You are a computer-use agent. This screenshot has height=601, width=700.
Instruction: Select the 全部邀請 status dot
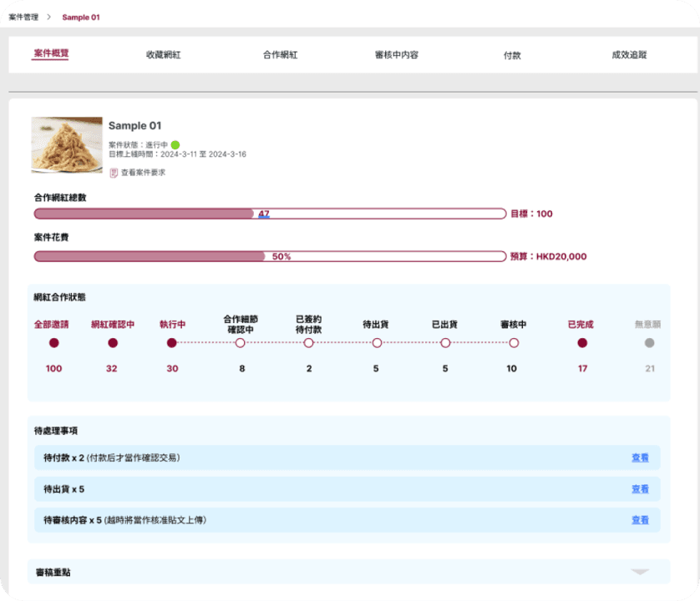coord(54,343)
